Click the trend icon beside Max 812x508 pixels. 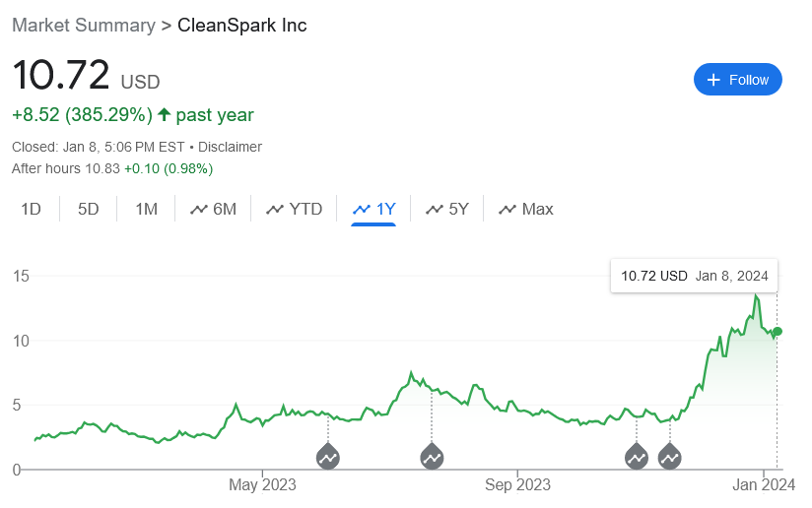click(507, 210)
